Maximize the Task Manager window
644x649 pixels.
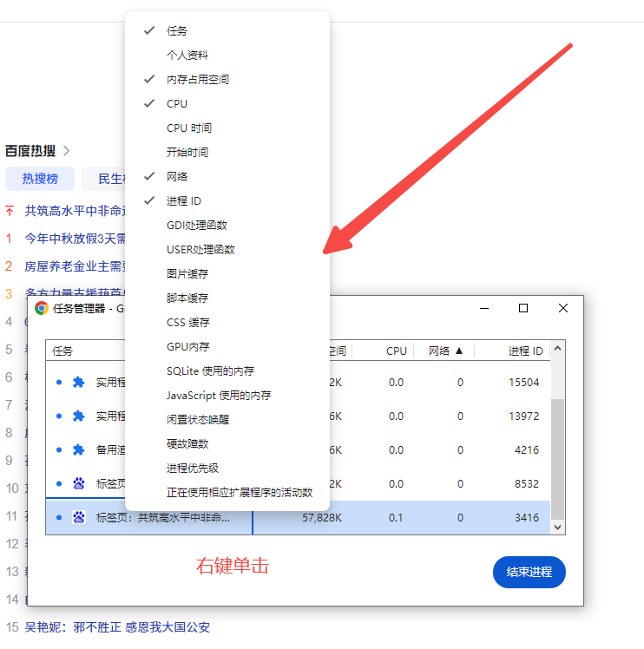click(523, 308)
